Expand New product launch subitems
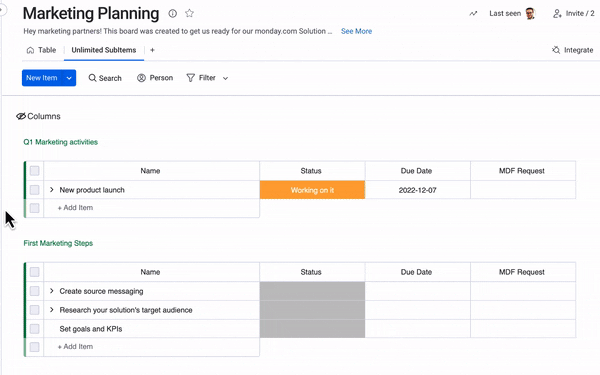Screen dimensions: 600x375 point(52,190)
